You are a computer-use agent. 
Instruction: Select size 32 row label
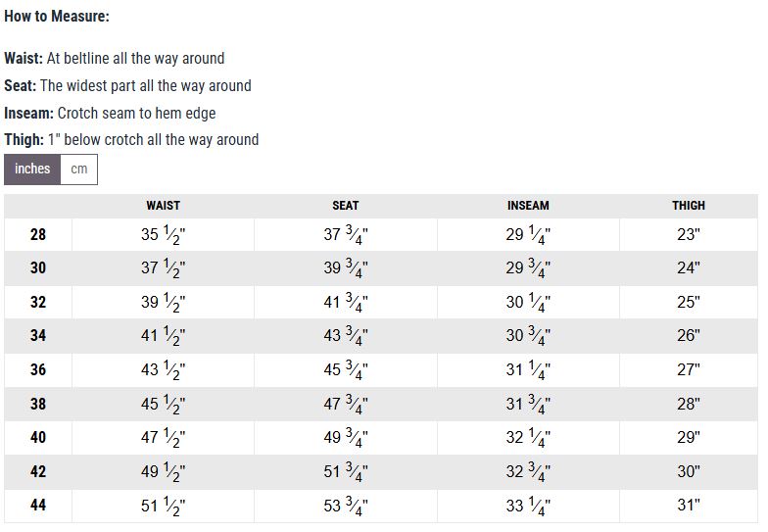click(38, 302)
